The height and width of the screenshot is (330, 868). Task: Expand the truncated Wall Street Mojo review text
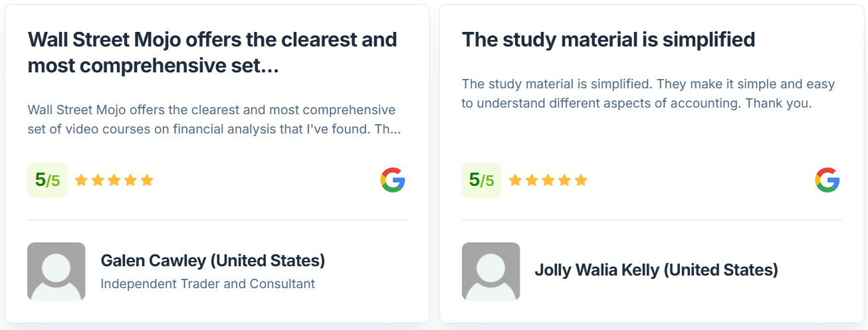point(214,120)
